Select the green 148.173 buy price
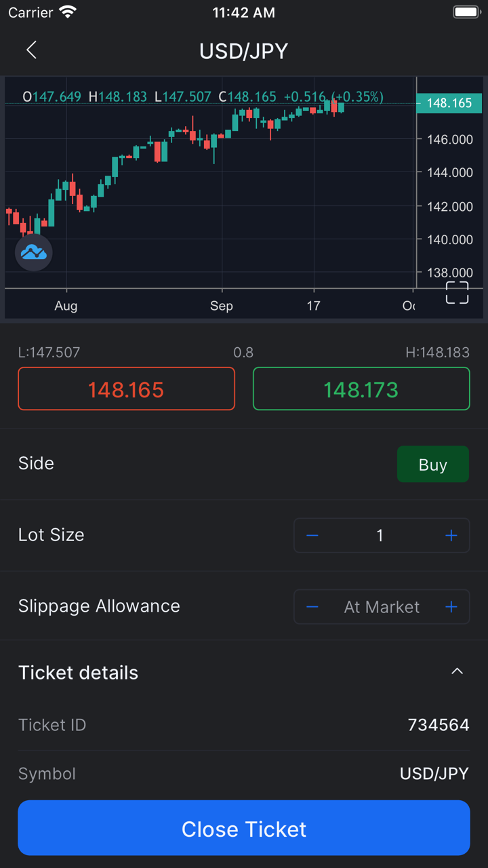This screenshot has height=868, width=488. coord(361,389)
